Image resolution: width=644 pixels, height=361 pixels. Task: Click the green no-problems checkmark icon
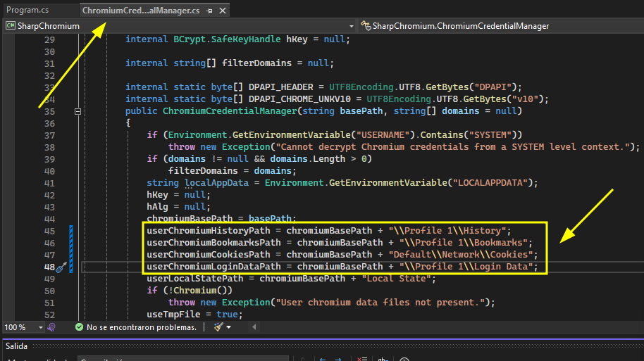[x=80, y=327]
